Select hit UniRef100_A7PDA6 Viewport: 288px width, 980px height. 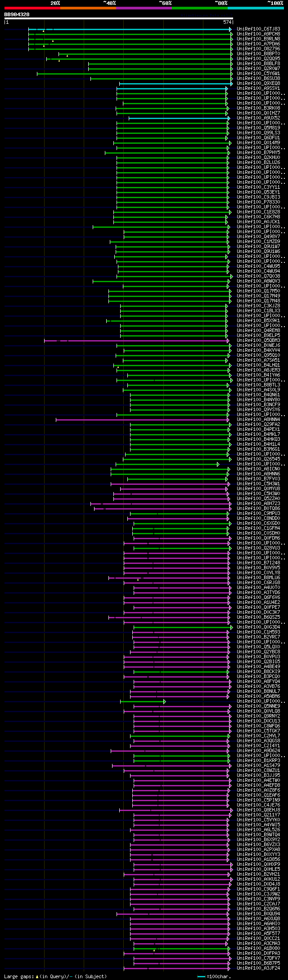pos(258,44)
